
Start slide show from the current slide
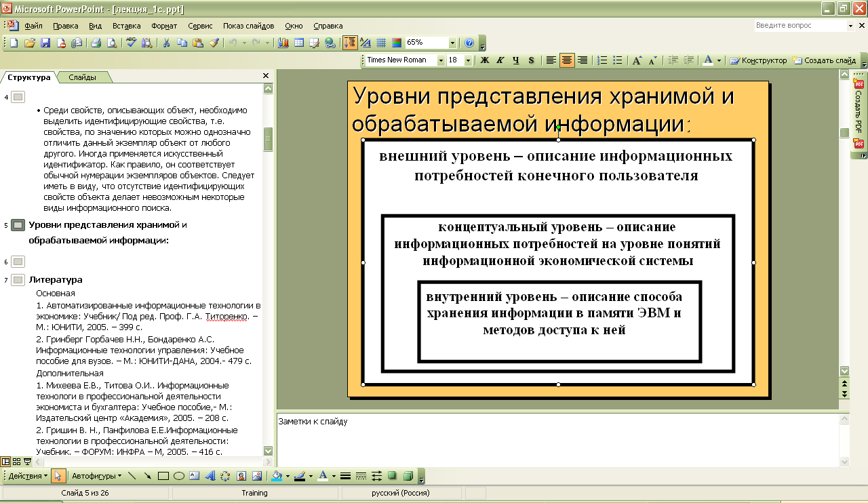point(27,461)
